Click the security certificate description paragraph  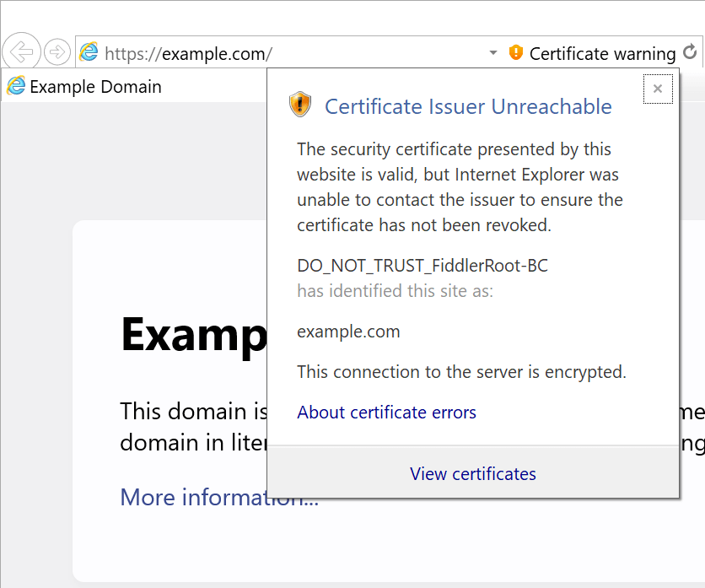coord(460,186)
